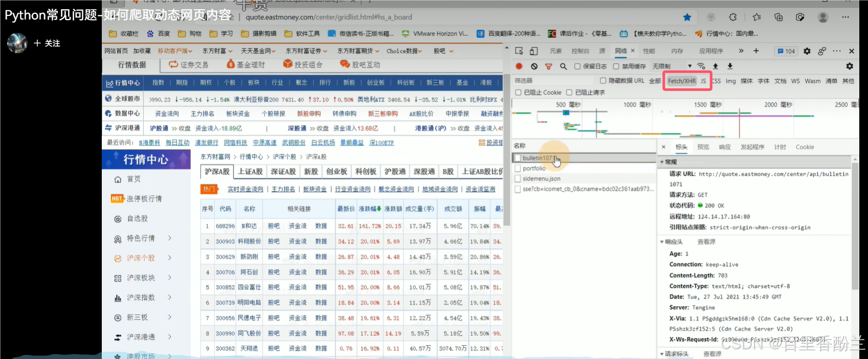
Task: Open the 104 issues counter
Action: tap(786, 51)
